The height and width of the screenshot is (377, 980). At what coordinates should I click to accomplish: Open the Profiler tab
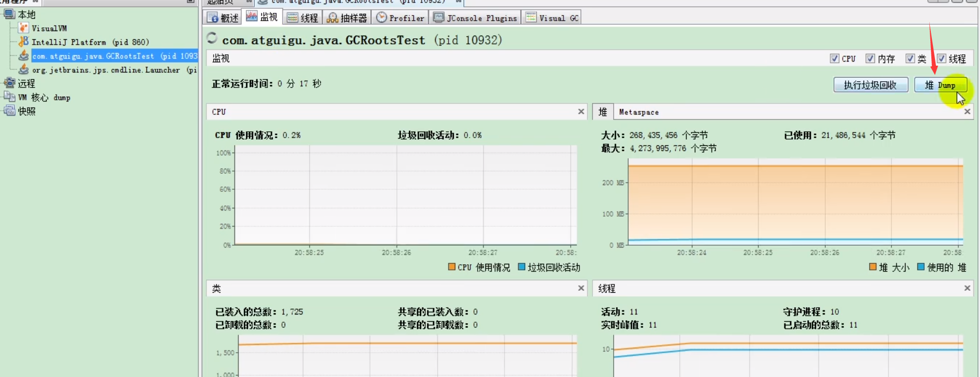click(400, 18)
